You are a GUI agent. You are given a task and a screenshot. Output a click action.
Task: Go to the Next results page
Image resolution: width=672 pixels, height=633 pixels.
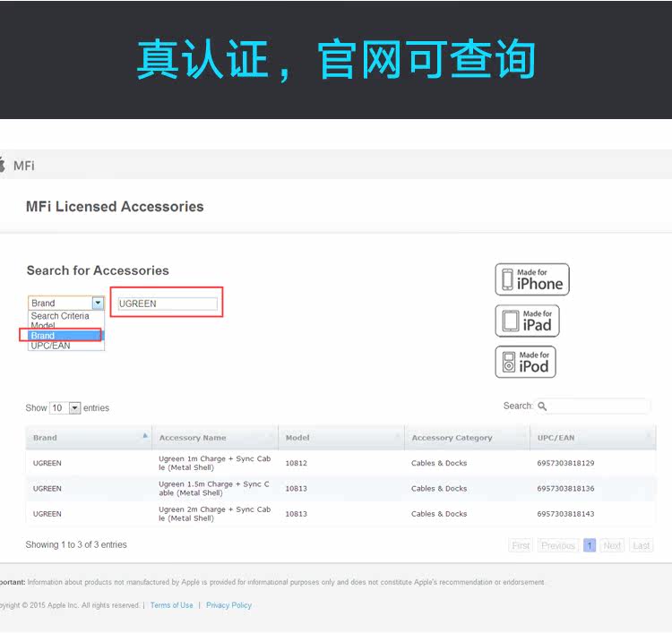612,545
